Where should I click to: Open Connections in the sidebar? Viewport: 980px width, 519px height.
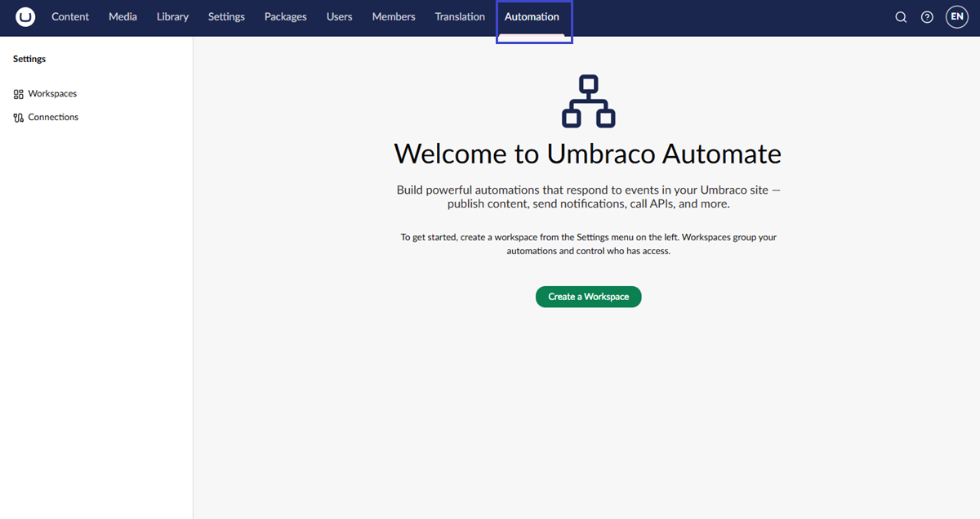[53, 118]
